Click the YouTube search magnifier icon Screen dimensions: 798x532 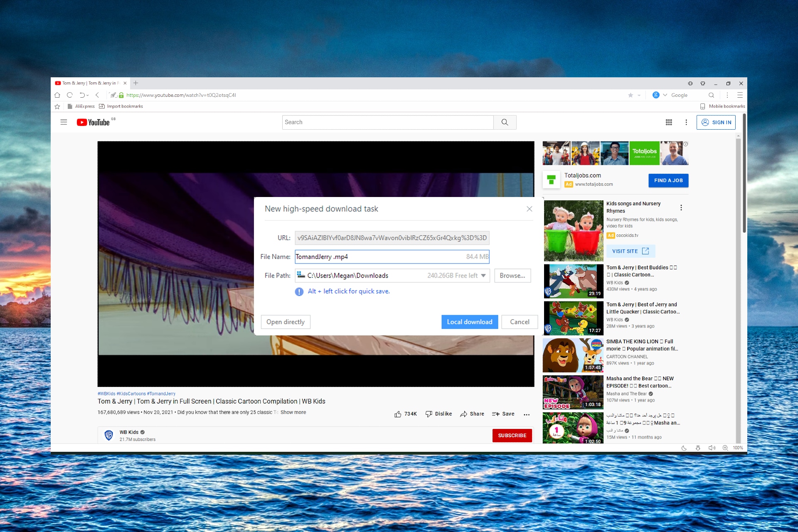tap(505, 122)
